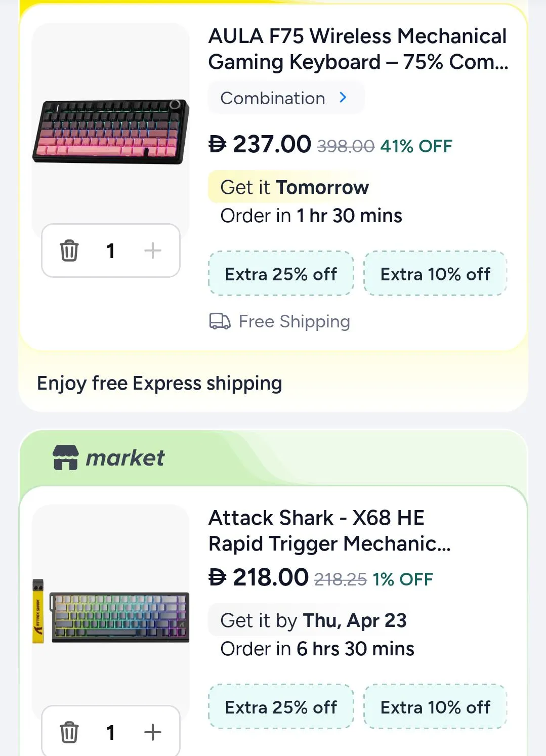Tap the Get it by Thu, Apr 23 label

tap(313, 620)
